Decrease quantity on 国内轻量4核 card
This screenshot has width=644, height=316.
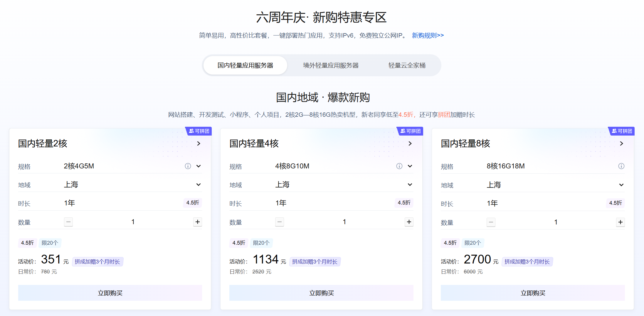click(x=280, y=222)
